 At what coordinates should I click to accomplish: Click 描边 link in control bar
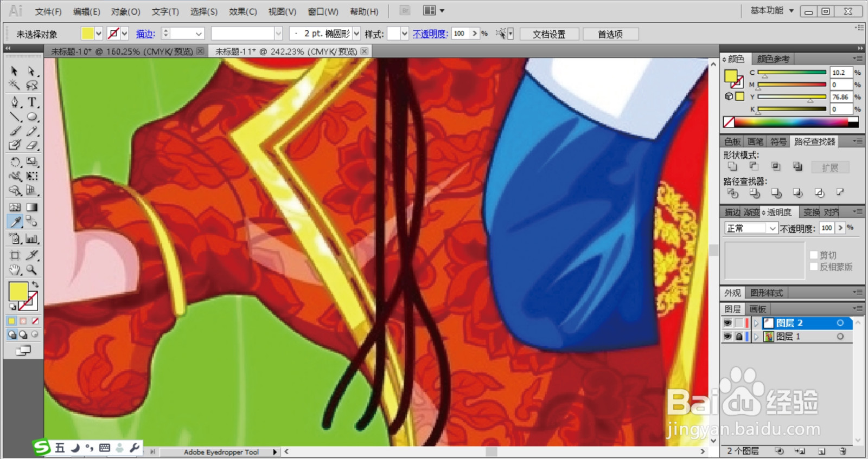145,34
